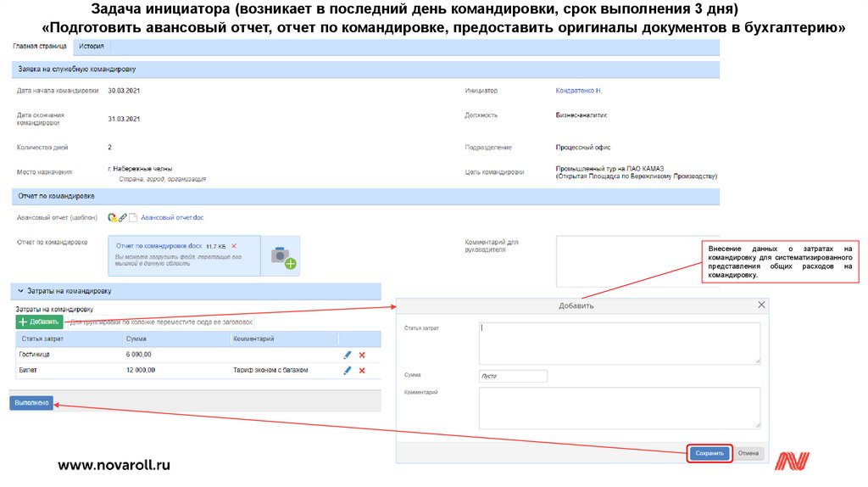Image resolution: width=868 pixels, height=487 pixels.
Task: Click the start date 30.03.2021
Action: [x=124, y=91]
